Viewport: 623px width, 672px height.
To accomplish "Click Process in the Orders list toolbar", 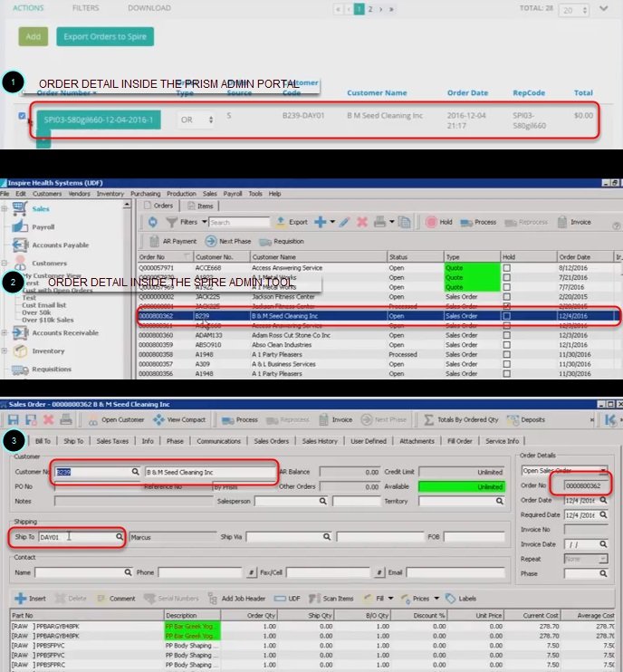I will tap(478, 222).
